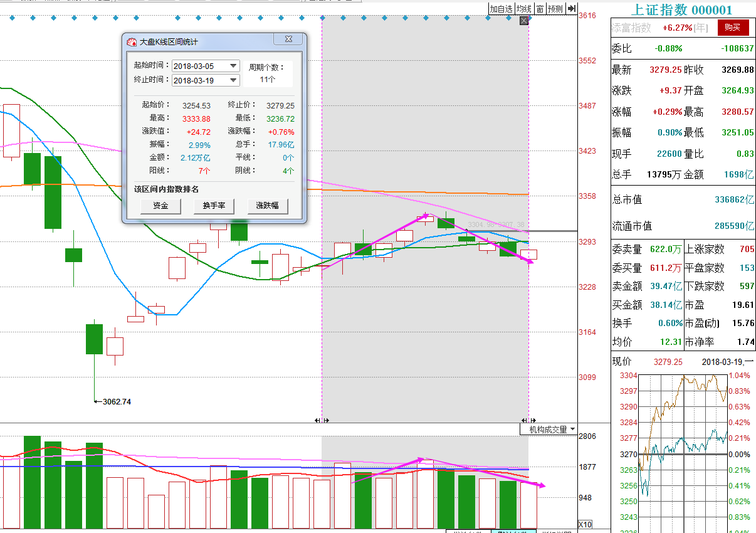Click the 换手 0.60% value
Viewport: 756px width, 533px height.
click(x=670, y=324)
